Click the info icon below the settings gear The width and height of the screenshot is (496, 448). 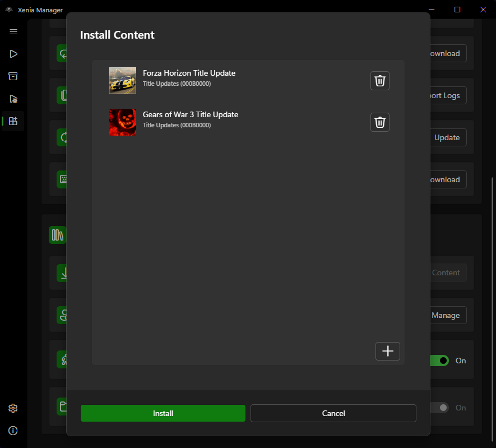pos(13,431)
